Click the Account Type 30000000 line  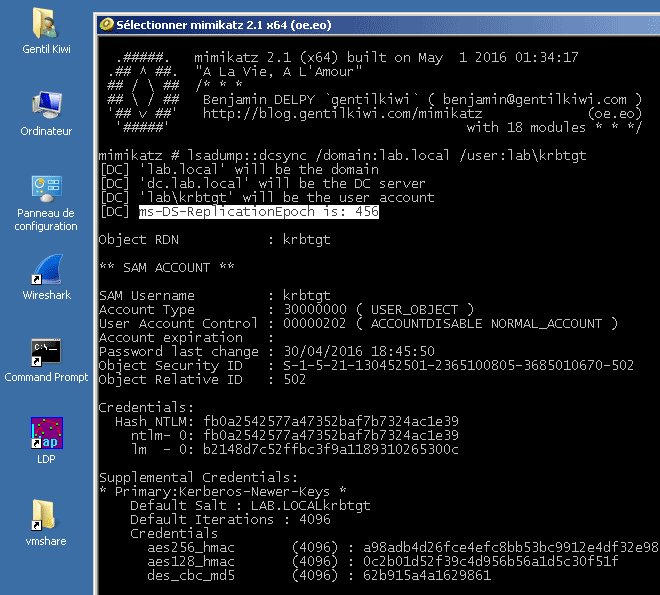tap(286, 310)
